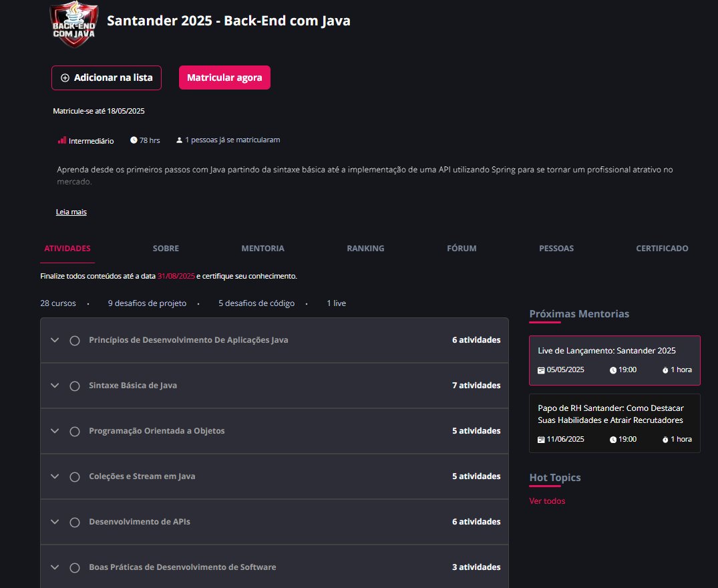Expand Princípios de Desenvolvimento De Aplicações Java chevron
The image size is (718, 588).
[55, 340]
